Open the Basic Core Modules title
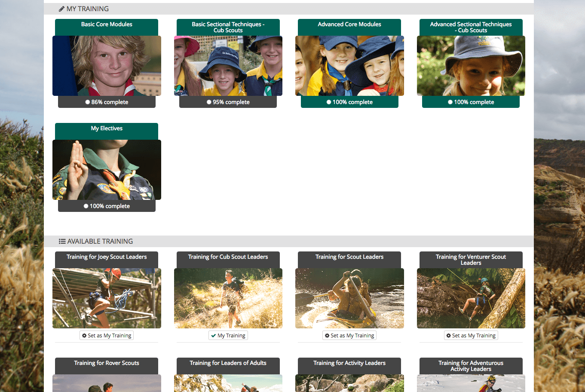 click(107, 24)
